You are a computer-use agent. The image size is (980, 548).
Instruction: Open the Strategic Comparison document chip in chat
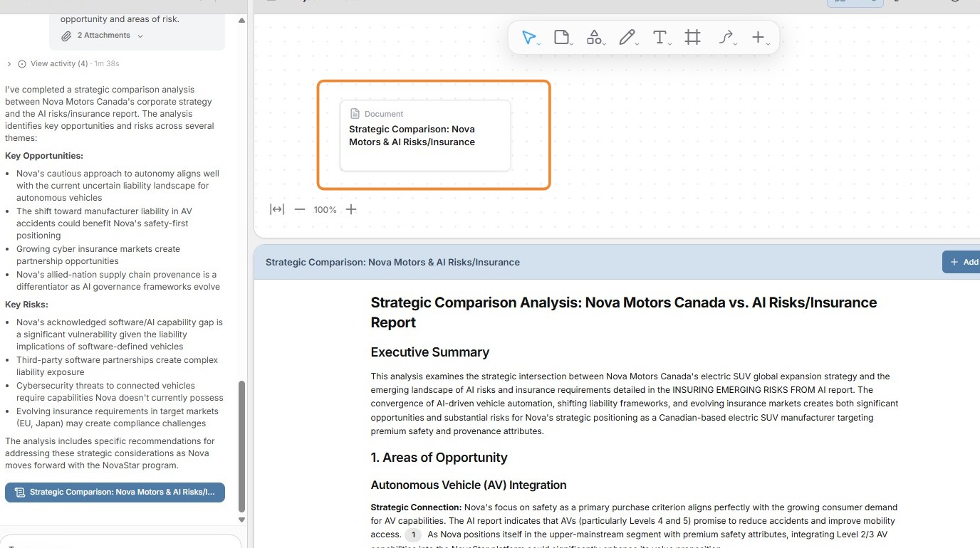tap(115, 492)
